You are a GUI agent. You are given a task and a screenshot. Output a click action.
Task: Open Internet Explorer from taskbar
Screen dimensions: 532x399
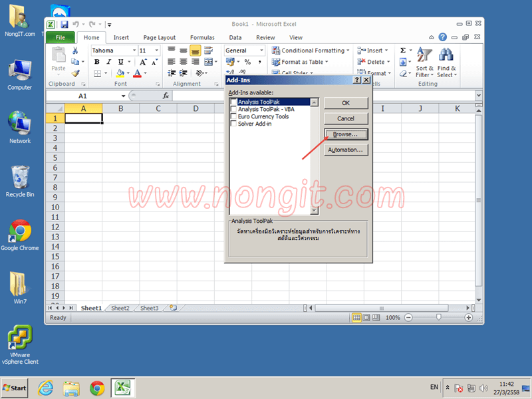pos(45,388)
